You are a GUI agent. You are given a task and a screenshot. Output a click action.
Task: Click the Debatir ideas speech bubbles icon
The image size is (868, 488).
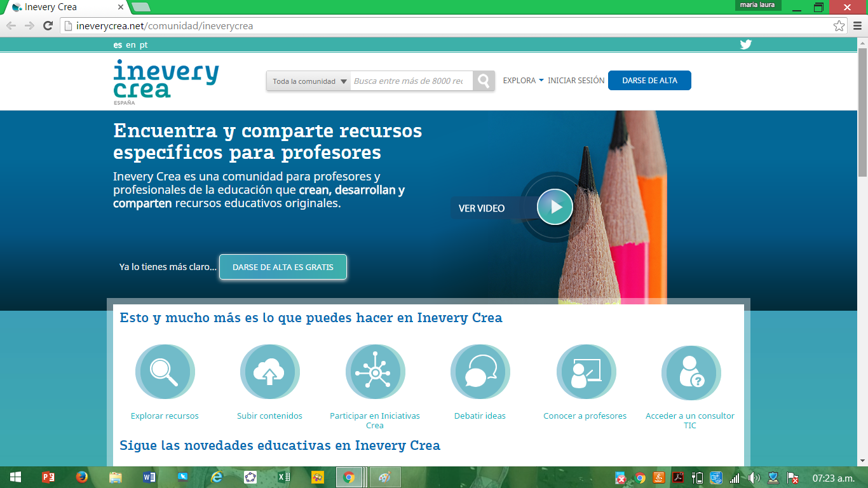pyautogui.click(x=480, y=373)
